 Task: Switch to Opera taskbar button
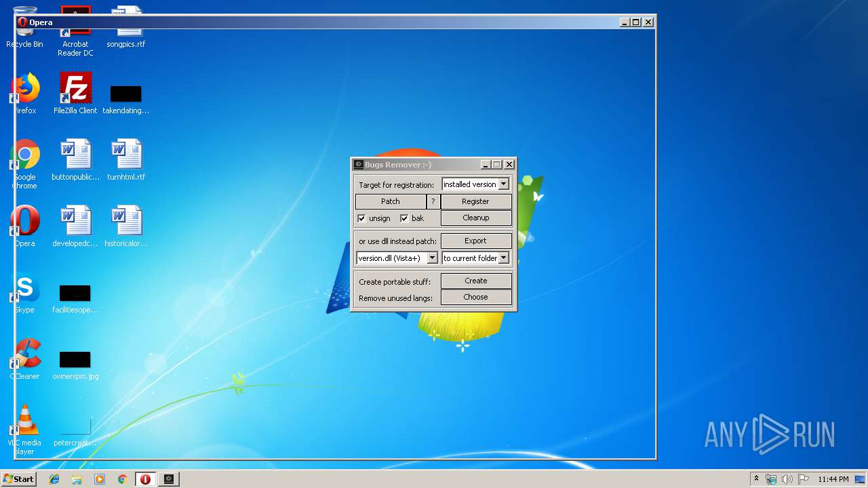point(145,479)
